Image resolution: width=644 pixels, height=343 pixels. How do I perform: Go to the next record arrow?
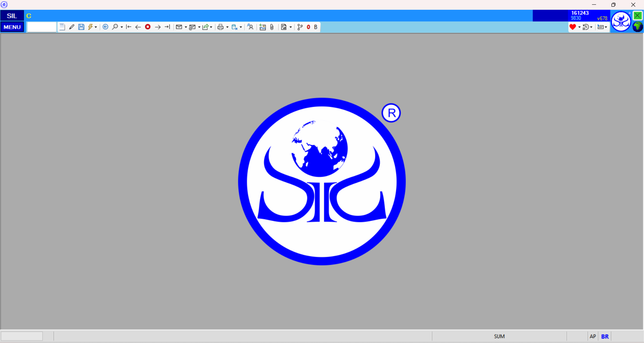158,27
